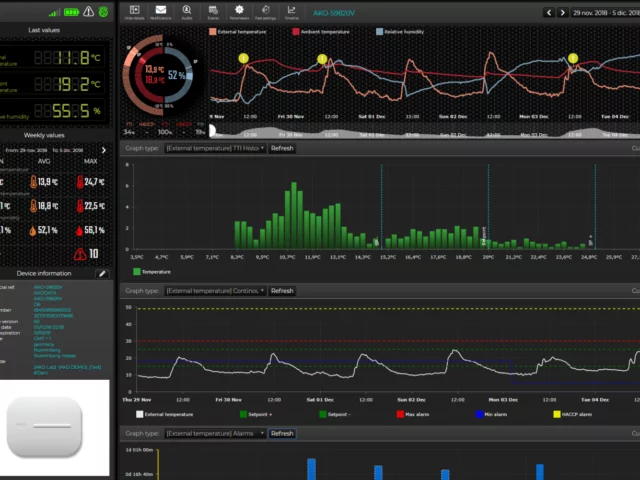
Task: Click humidity drop icon next to 56,1 %
Action: (80, 231)
